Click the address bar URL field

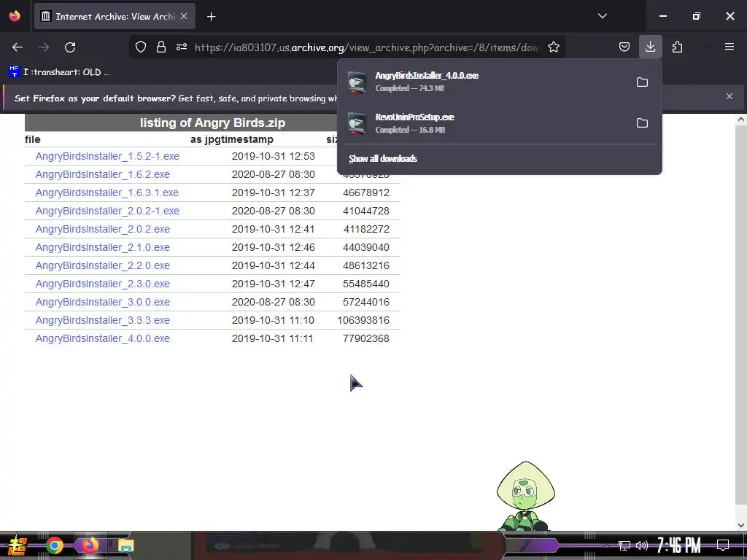pos(367,47)
